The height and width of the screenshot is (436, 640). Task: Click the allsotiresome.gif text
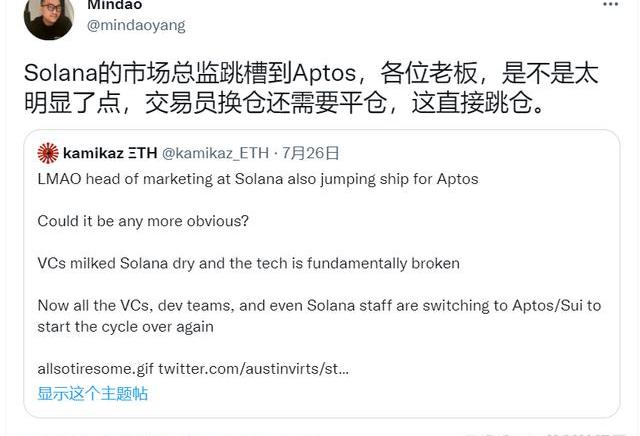pos(95,369)
